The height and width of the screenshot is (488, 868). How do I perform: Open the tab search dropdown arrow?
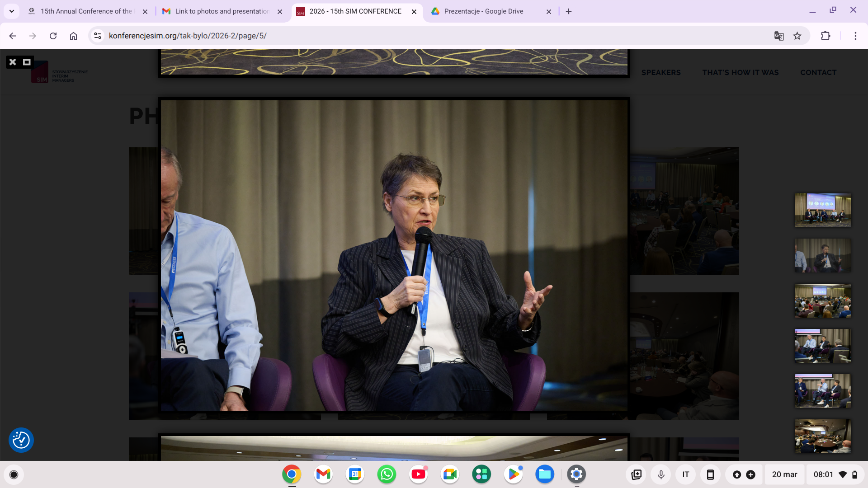[x=12, y=11]
